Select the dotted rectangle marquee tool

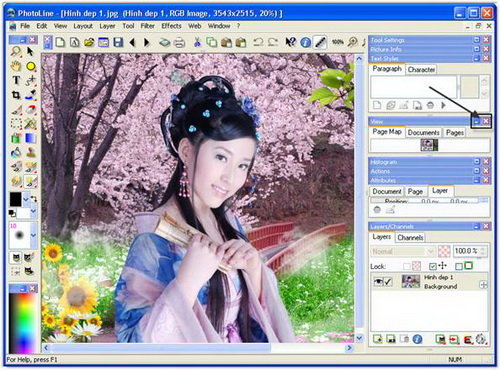coord(16,124)
